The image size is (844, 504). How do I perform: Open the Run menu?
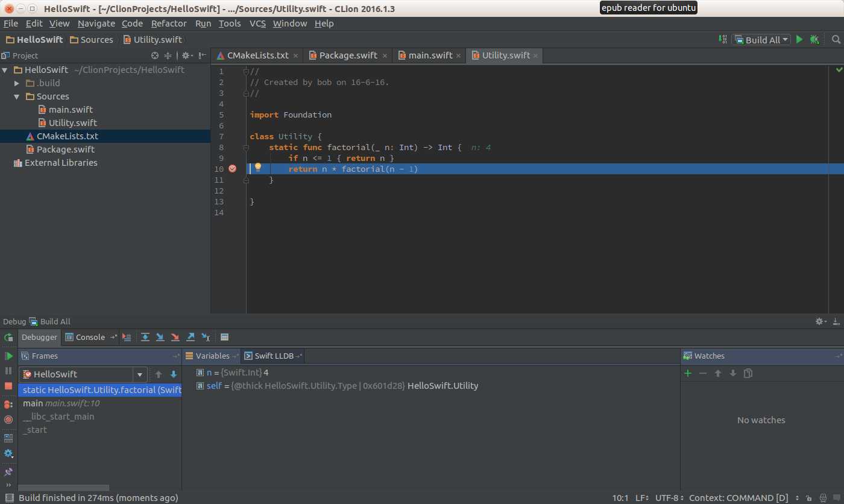(x=203, y=24)
